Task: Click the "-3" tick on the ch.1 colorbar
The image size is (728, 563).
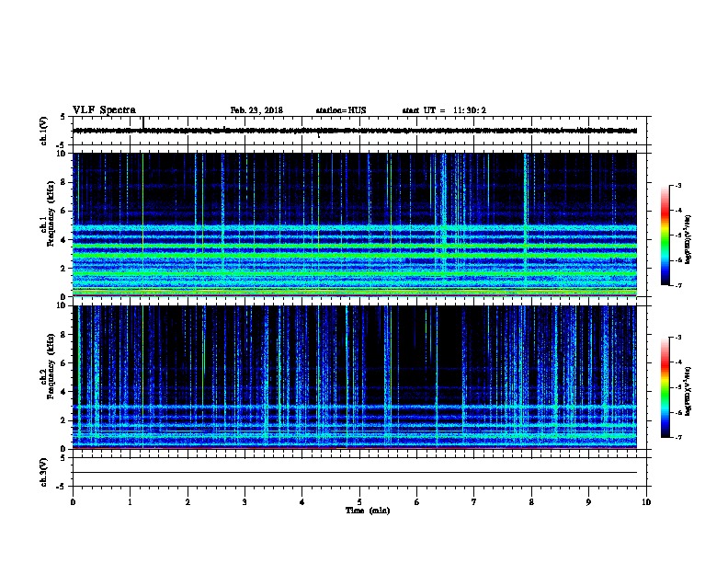Action: coord(678,185)
